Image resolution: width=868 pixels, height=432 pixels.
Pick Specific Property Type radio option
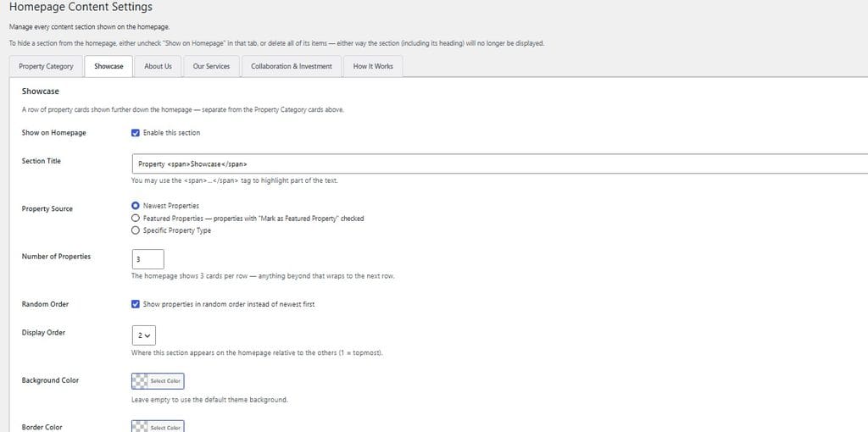(x=136, y=230)
